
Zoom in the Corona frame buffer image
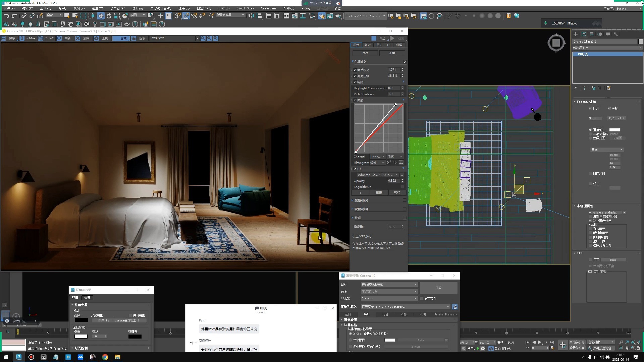point(203,38)
